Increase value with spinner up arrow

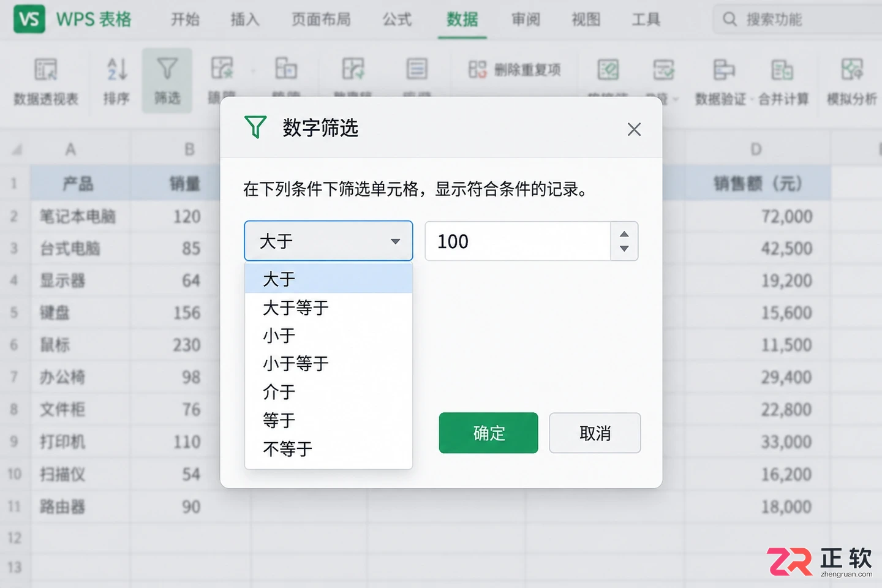click(624, 234)
